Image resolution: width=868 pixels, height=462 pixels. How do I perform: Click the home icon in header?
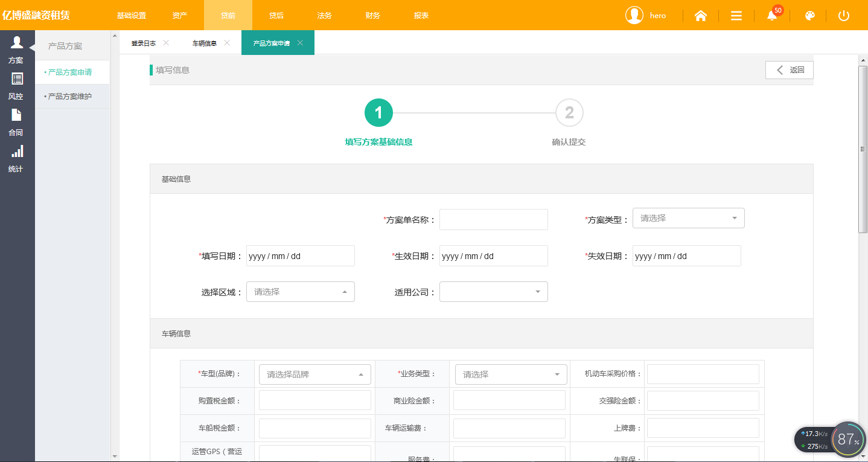point(701,16)
